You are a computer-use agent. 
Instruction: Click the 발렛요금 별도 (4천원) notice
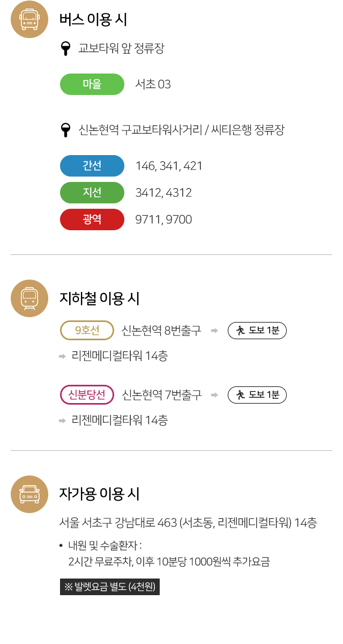110,587
